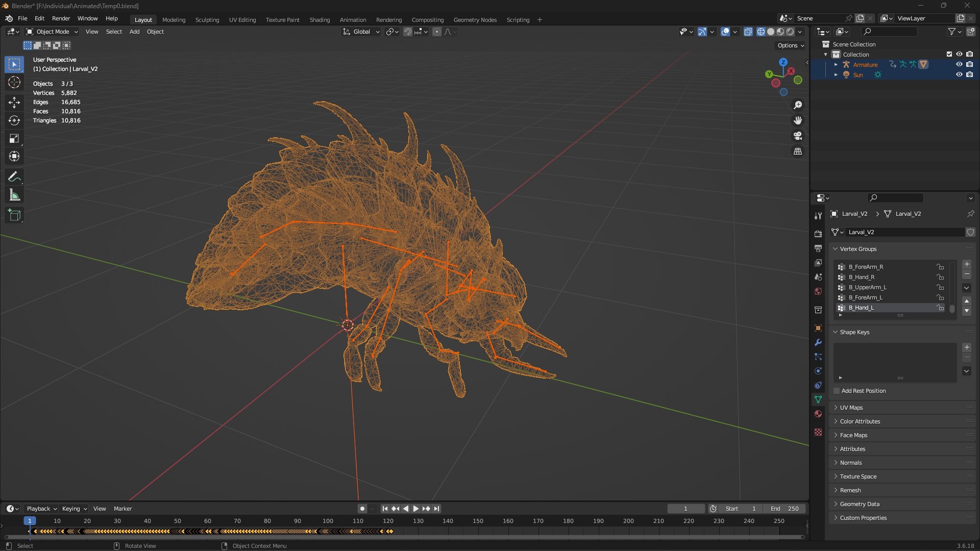Viewport: 980px width, 551px height.
Task: Select the Transform tool
Action: tap(14, 156)
